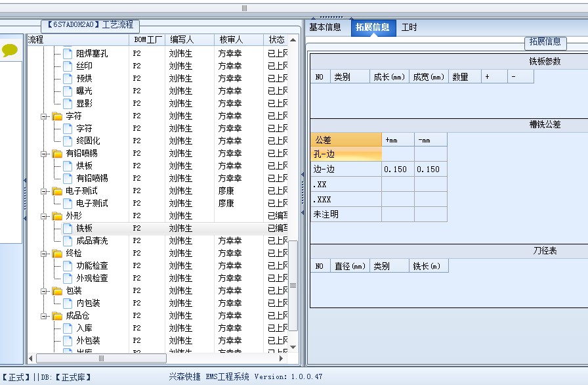This screenshot has height=385, width=588.
Task: Select the .XX tolerance row label
Action: tap(346, 184)
